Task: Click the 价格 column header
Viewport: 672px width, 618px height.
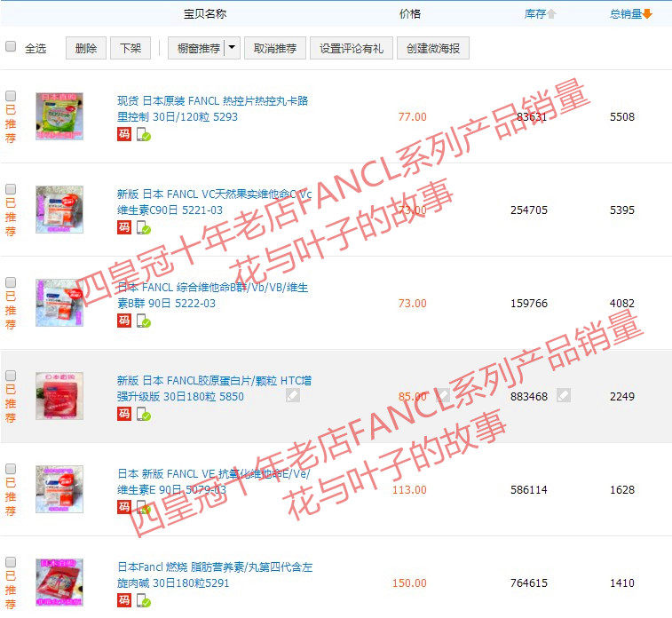Action: (410, 14)
